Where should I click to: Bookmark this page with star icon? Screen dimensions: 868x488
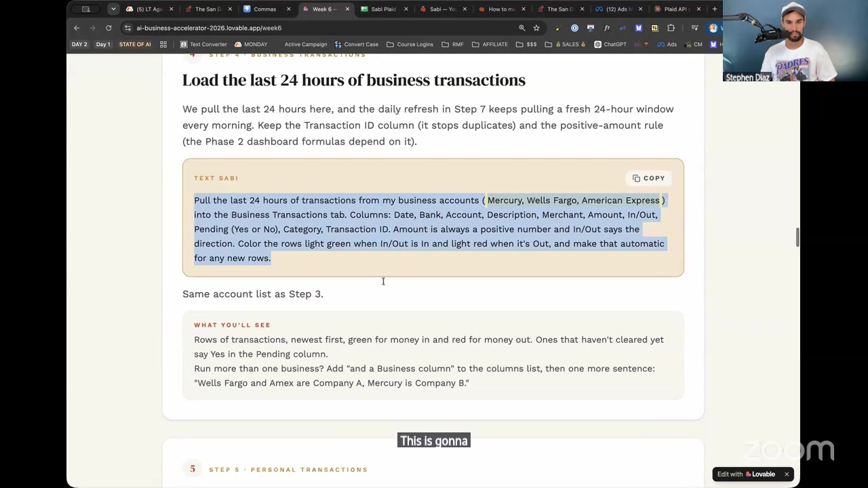point(536,28)
